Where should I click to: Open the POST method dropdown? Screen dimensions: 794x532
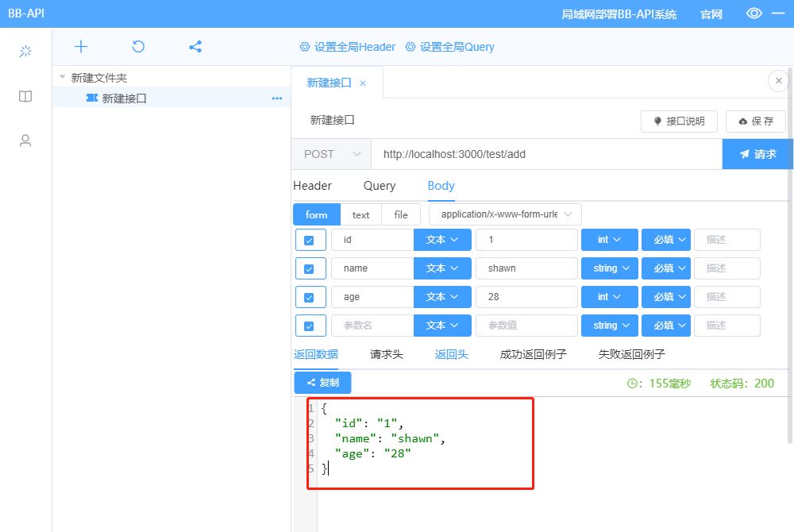click(x=331, y=154)
